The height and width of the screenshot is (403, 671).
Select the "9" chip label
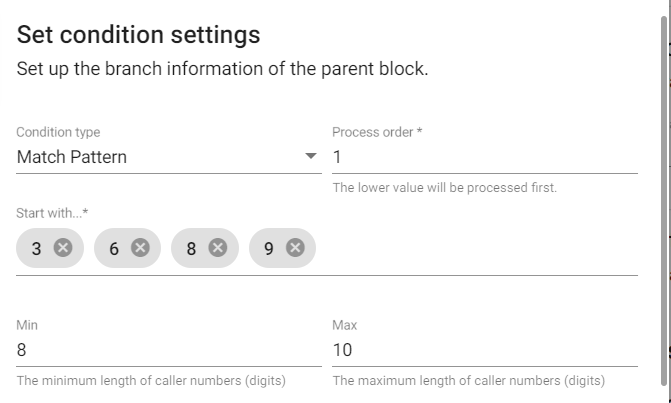point(268,248)
